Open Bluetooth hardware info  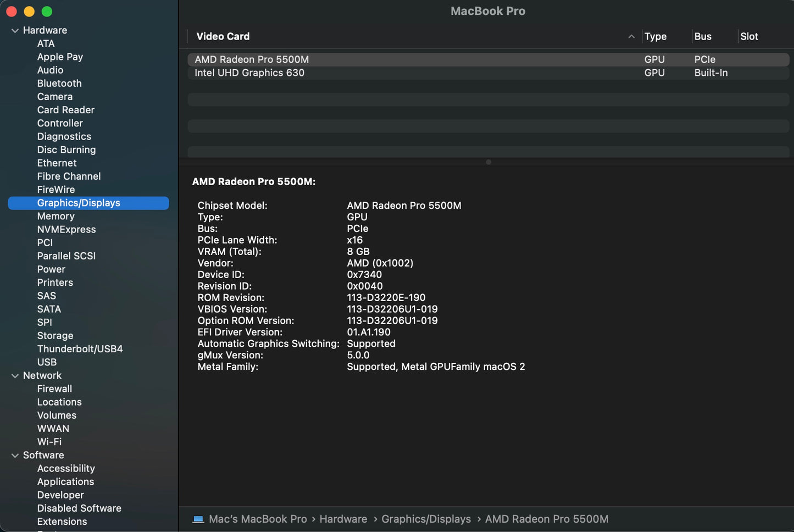59,84
